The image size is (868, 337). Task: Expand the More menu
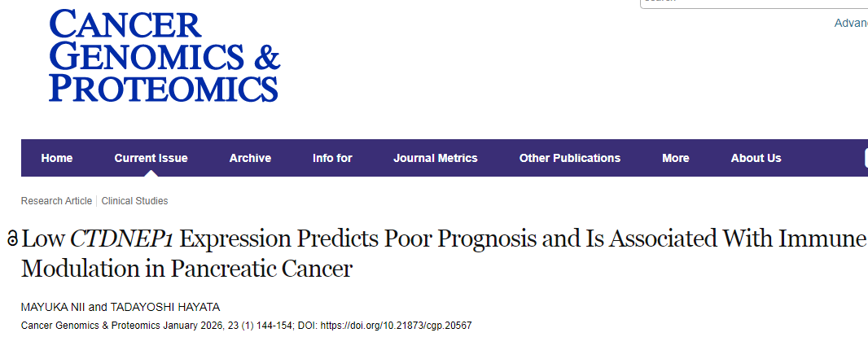click(x=676, y=158)
